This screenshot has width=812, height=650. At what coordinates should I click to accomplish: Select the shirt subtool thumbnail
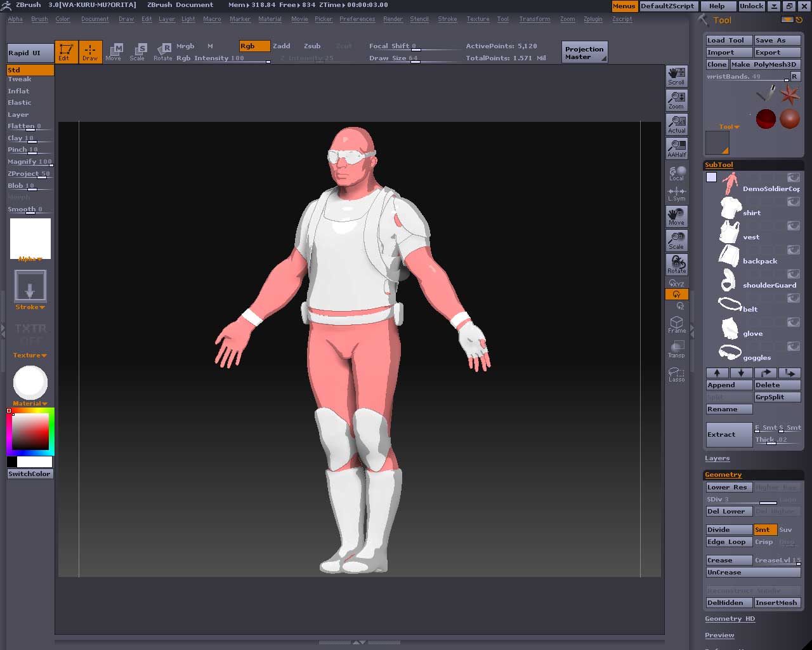(730, 208)
